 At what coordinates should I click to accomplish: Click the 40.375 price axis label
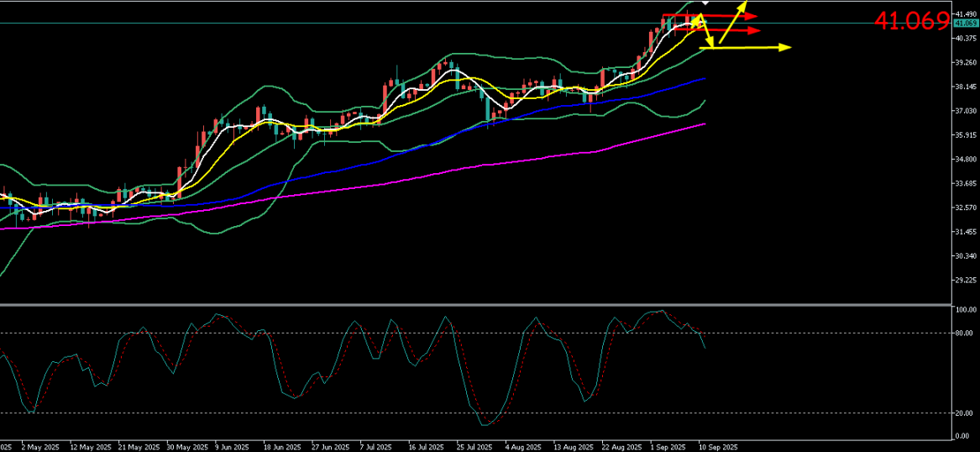point(967,38)
